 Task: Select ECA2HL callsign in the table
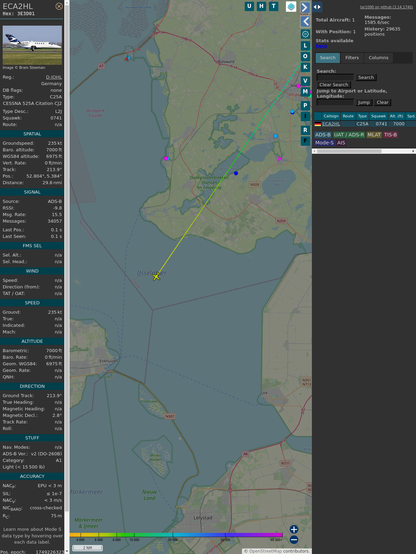(x=331, y=124)
